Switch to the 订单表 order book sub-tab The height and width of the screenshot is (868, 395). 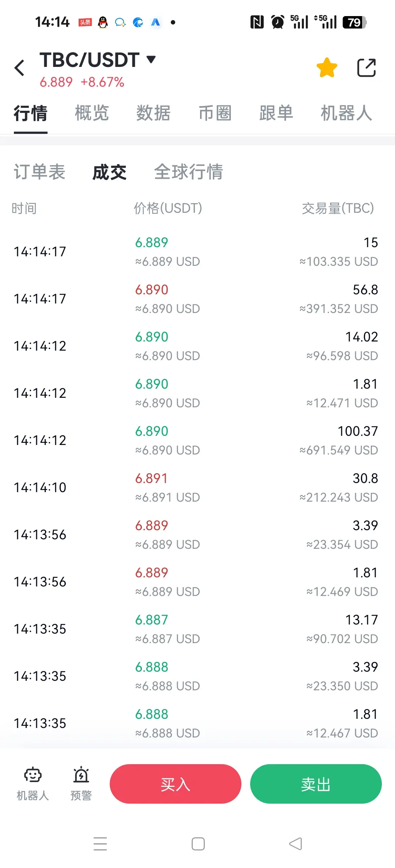(x=39, y=172)
